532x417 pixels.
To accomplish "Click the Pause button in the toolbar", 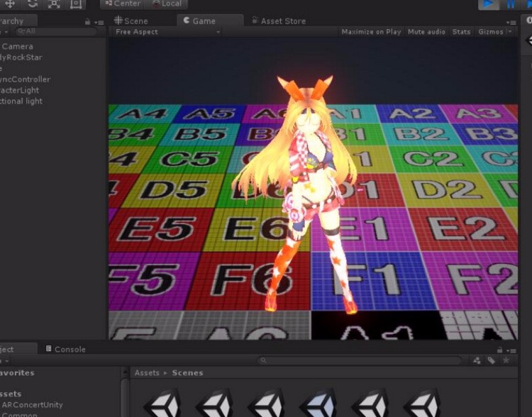I will tap(511, 4).
